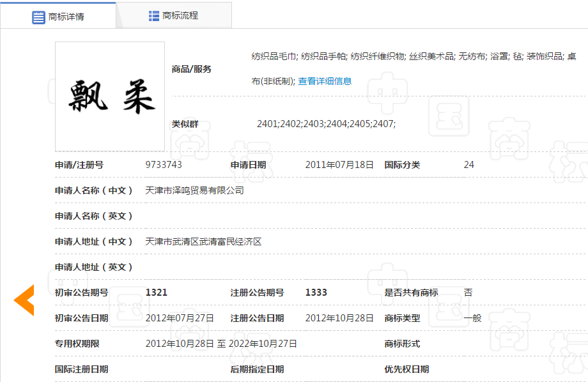Click registration announcement issue 1333
The width and height of the screenshot is (588, 382).
[x=316, y=293]
